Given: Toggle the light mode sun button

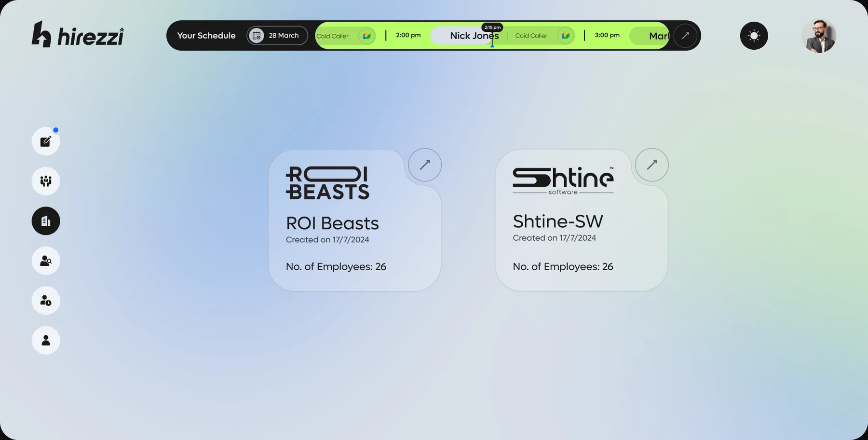Looking at the screenshot, I should [x=754, y=36].
